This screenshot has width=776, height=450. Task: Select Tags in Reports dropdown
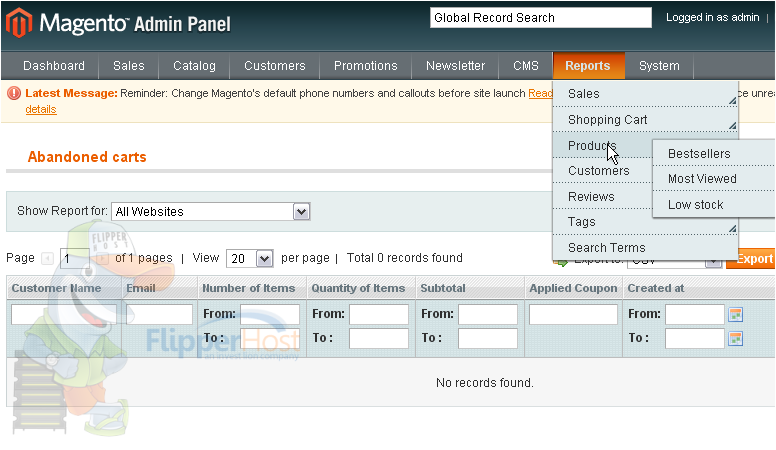(x=645, y=222)
